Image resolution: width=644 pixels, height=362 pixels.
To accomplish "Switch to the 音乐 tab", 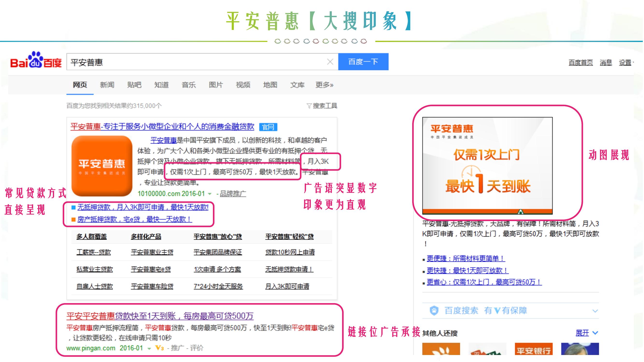I will (x=189, y=85).
